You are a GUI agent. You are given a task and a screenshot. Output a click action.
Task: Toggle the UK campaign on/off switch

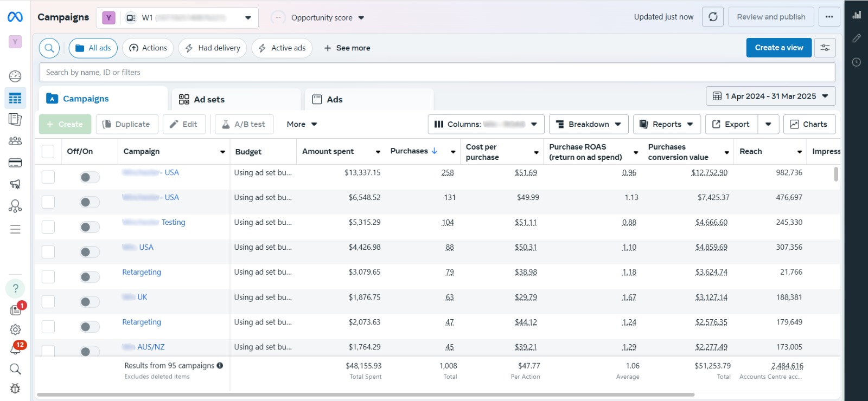(90, 302)
